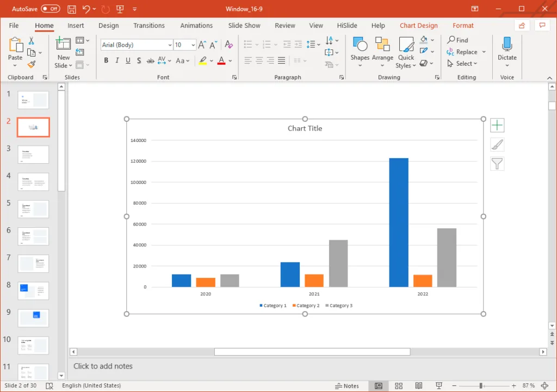Toggle the Notes pane

(x=346, y=386)
